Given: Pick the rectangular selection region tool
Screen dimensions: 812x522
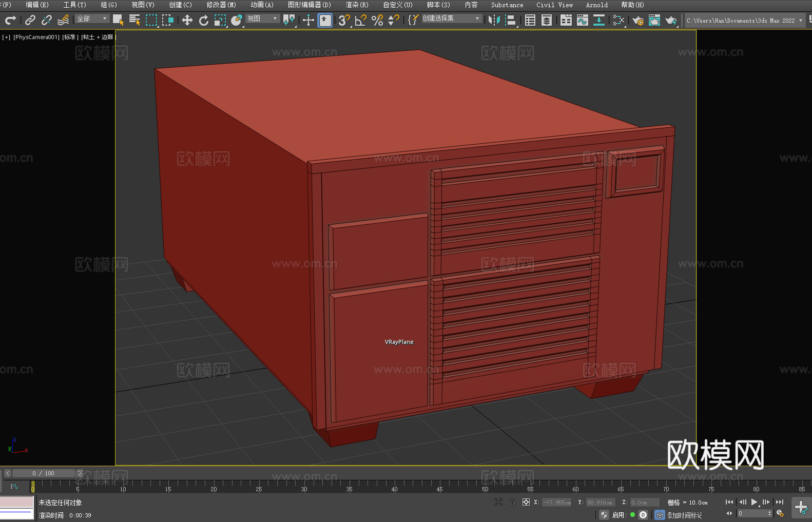Looking at the screenshot, I should (x=151, y=20).
